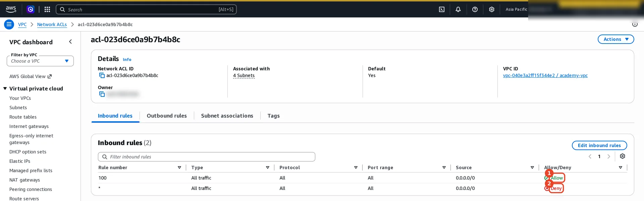This screenshot has height=201, width=644.
Task: Open the VPC breadcrumb link
Action: (x=22, y=24)
